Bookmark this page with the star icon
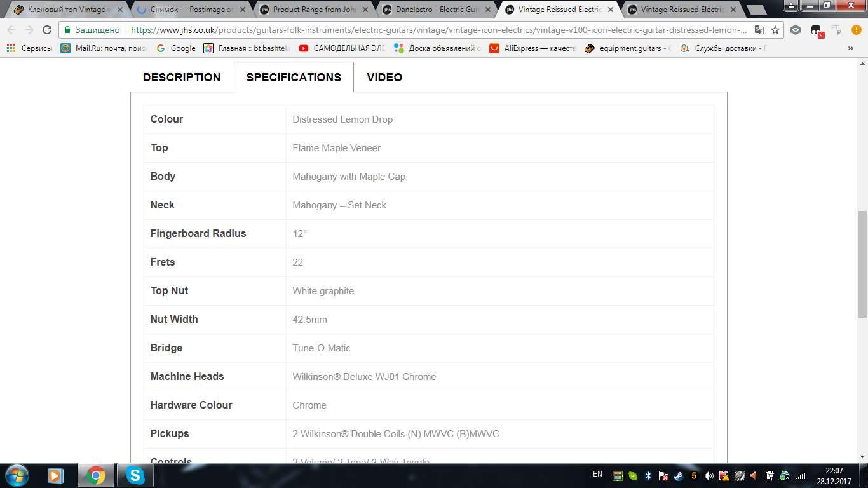The height and width of the screenshot is (488, 868). pyautogui.click(x=775, y=30)
